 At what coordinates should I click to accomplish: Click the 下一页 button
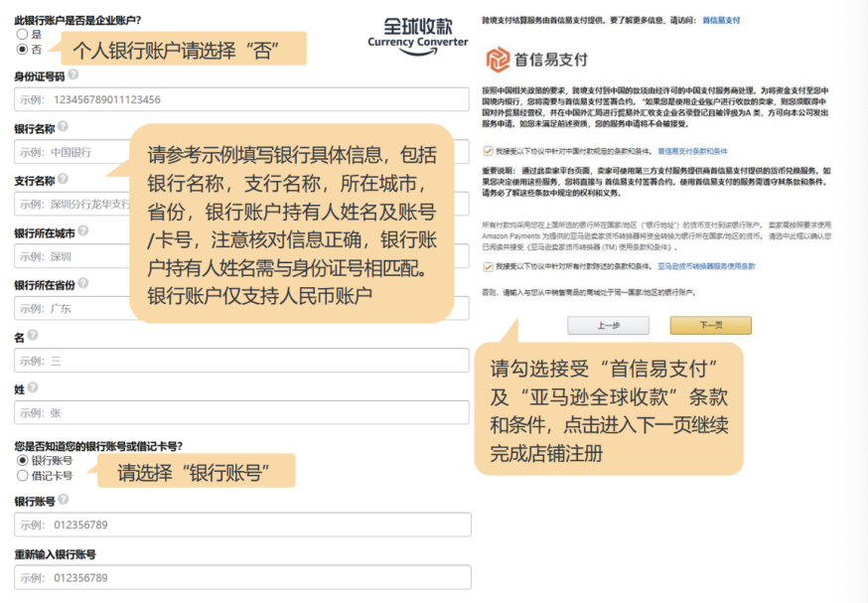coord(711,326)
